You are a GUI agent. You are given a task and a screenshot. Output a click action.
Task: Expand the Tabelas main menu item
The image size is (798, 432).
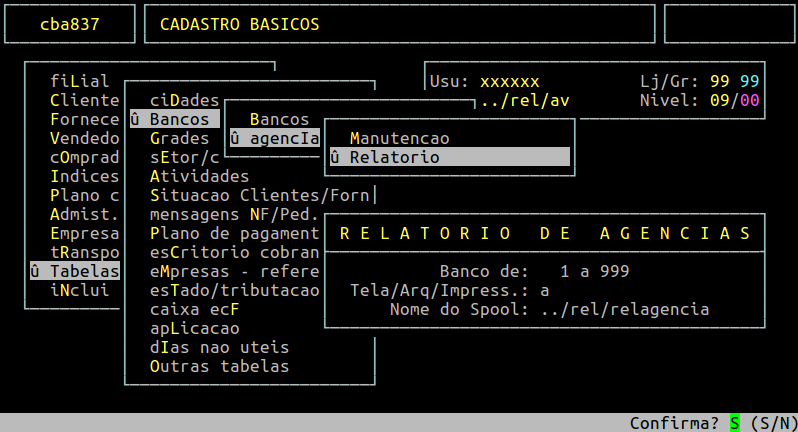pyautogui.click(x=75, y=271)
